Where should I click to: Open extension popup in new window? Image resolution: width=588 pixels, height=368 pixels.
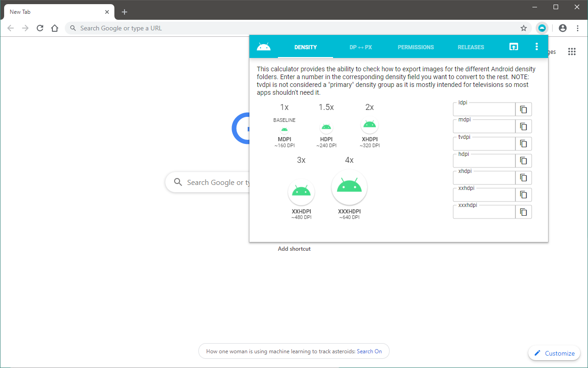(x=514, y=46)
